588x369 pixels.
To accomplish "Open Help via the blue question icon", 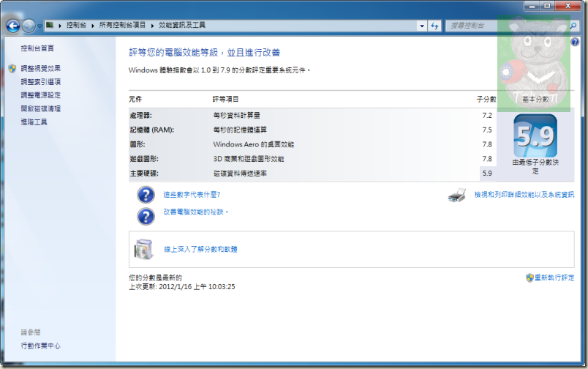I will [x=575, y=42].
